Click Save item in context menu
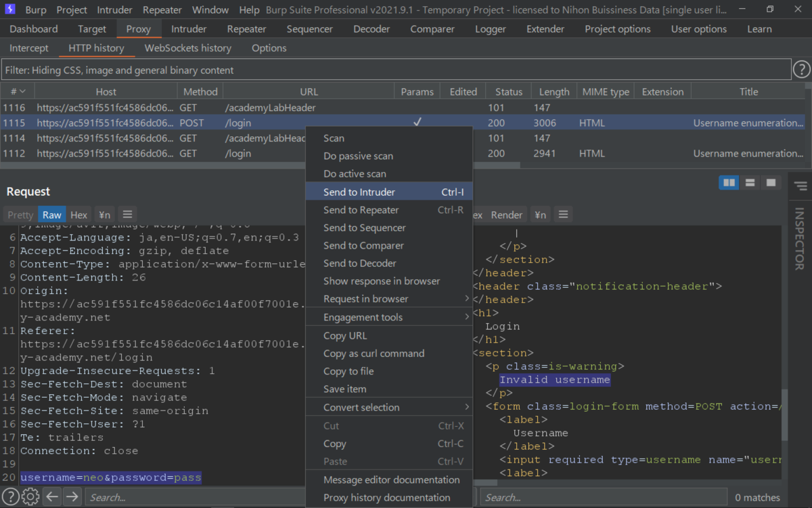 [x=389, y=389]
